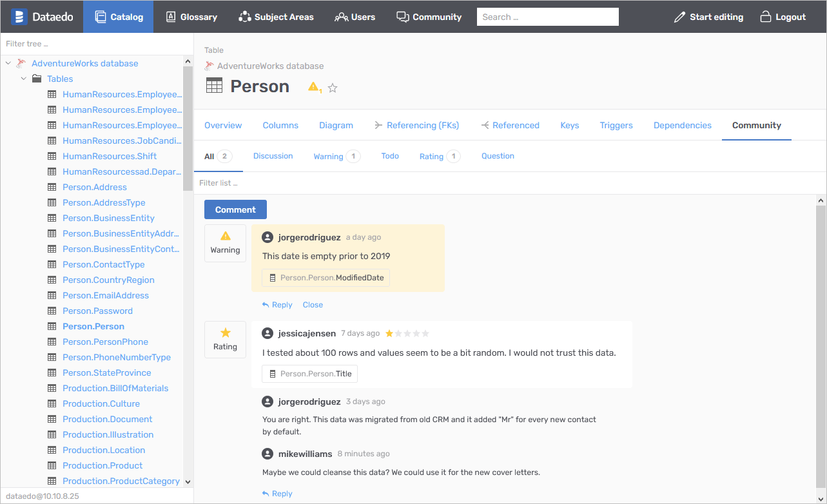Collapse the Tables folder node
Viewport: 827px width, 504px height.
(x=24, y=79)
